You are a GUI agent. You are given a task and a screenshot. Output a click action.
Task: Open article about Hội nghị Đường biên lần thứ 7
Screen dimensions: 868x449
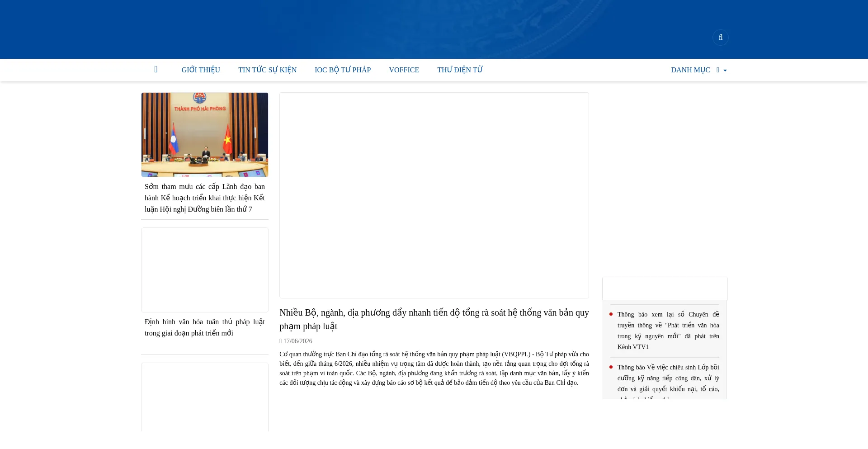(x=205, y=198)
